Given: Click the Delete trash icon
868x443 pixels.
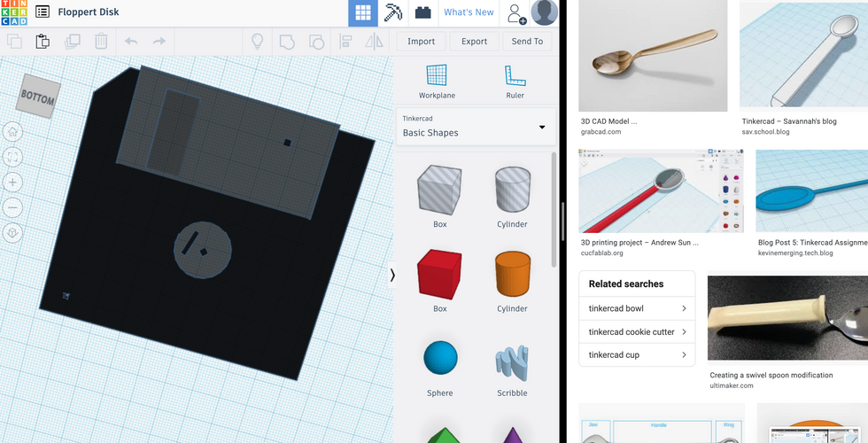Looking at the screenshot, I should (x=101, y=42).
